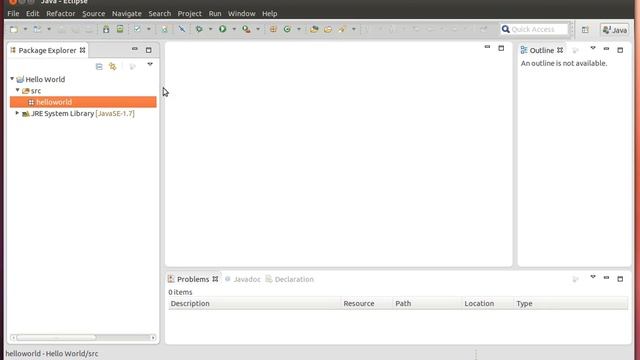Image resolution: width=640 pixels, height=360 pixels.
Task: Open the dropdown arrow beside the New icon
Action: 25,29
